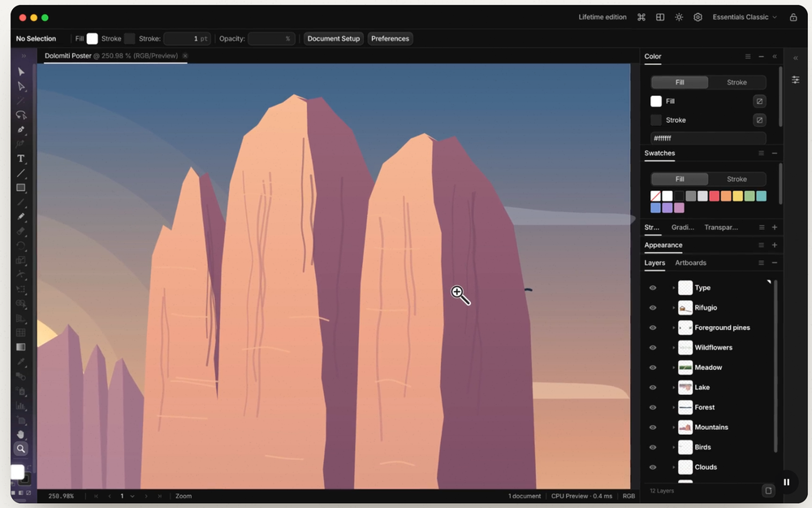Select the Pencil tool
812x508 pixels.
click(21, 217)
